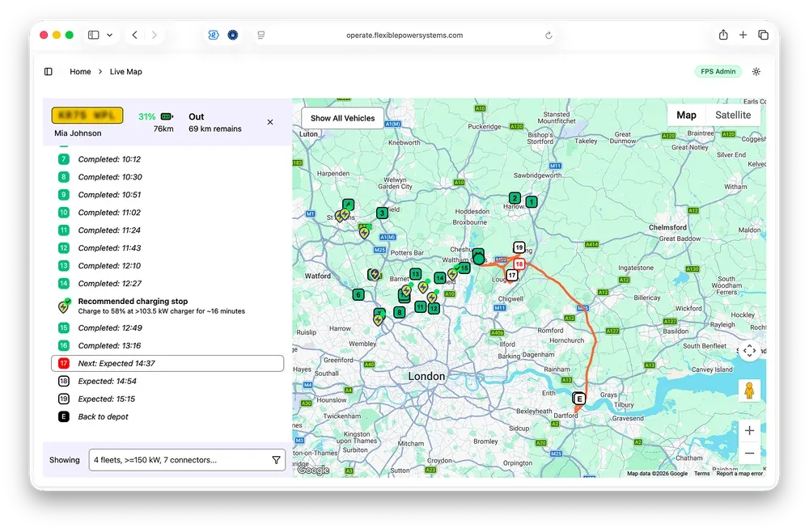Click green map marker 3
The width and height of the screenshot is (809, 532).
point(382,213)
